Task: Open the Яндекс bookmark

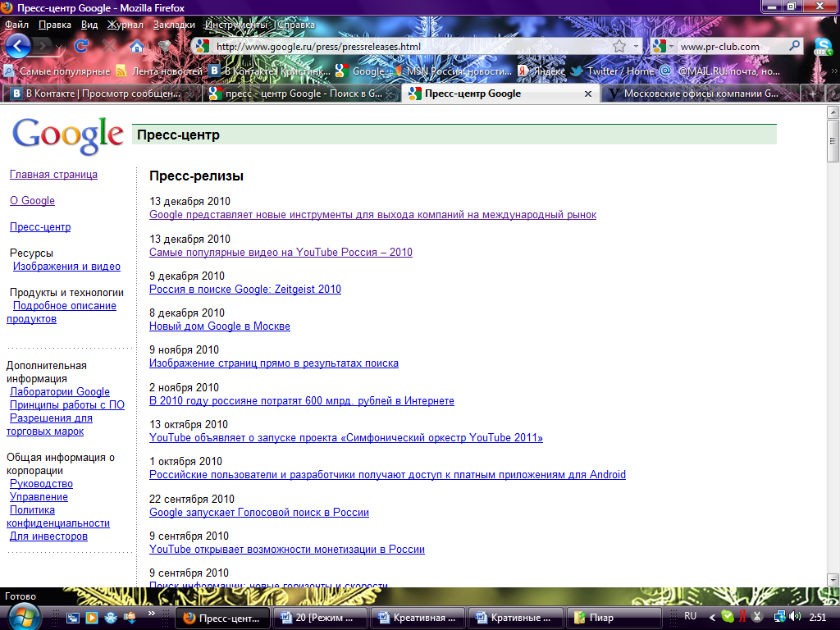Action: coord(541,71)
